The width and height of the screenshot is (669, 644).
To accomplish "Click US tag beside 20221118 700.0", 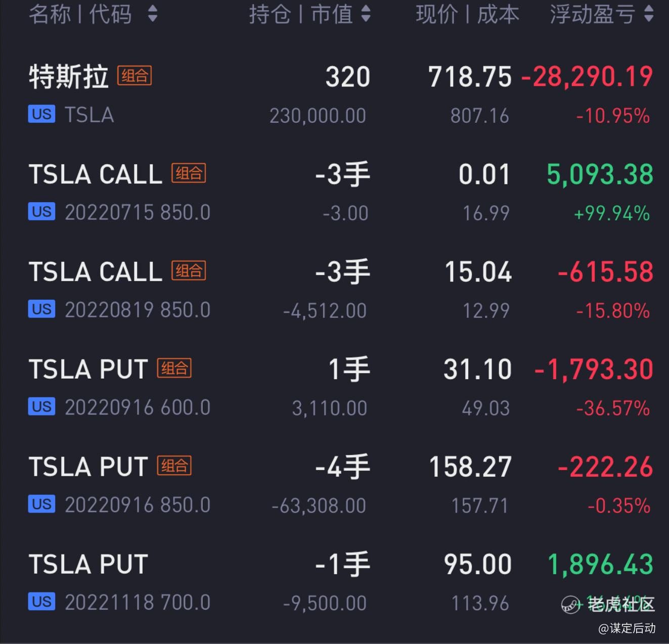I will pyautogui.click(x=41, y=602).
